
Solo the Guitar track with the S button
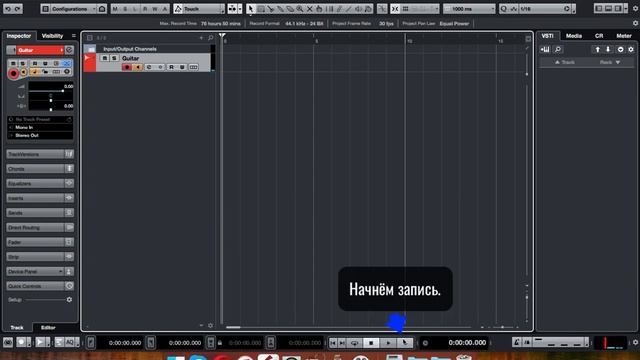114,58
